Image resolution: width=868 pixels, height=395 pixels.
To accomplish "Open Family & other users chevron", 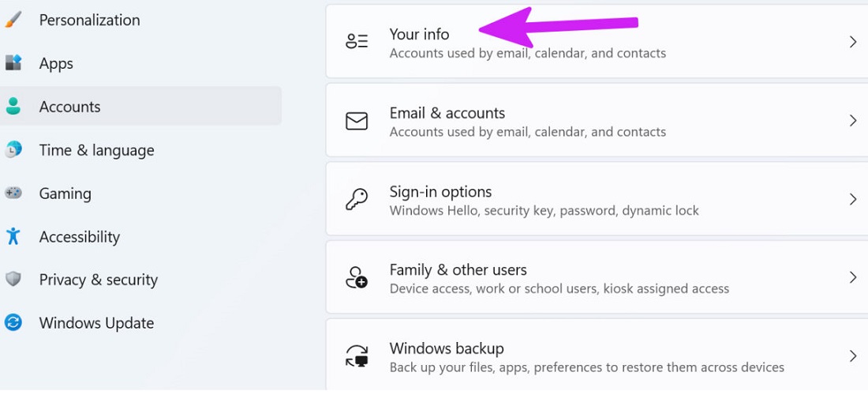I will click(852, 277).
